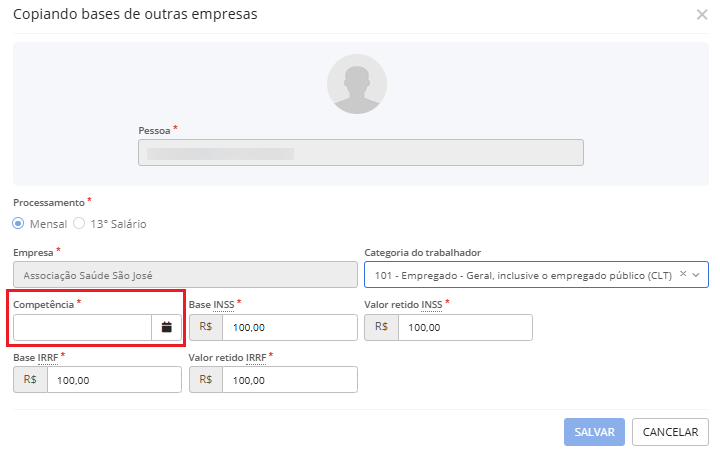Click the Base IRRF value field
The image size is (720, 452).
click(114, 380)
